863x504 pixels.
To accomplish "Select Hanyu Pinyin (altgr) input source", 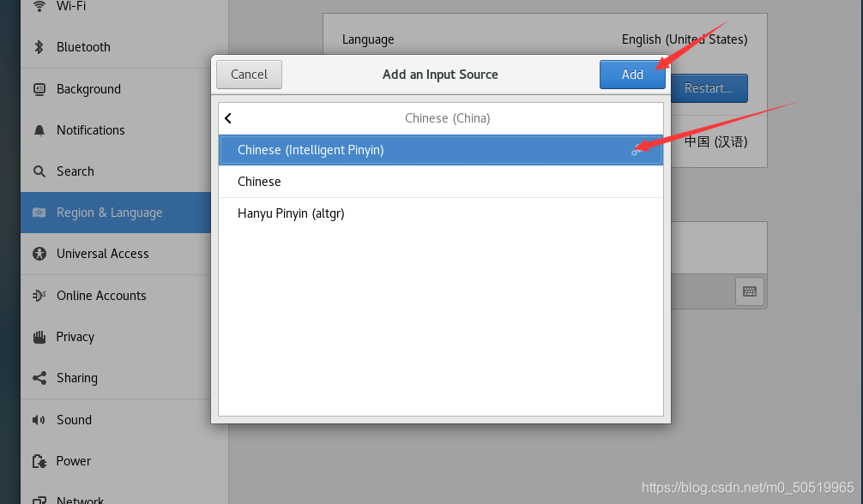I will [441, 213].
